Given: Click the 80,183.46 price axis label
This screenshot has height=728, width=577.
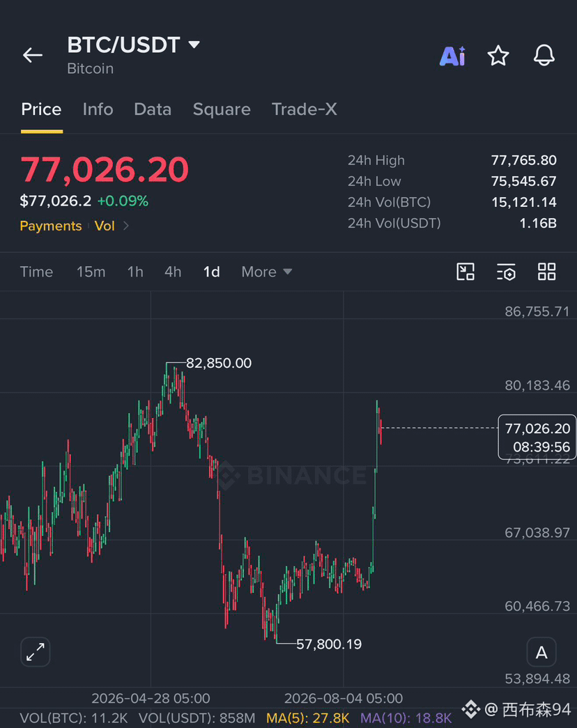Looking at the screenshot, I should [537, 385].
